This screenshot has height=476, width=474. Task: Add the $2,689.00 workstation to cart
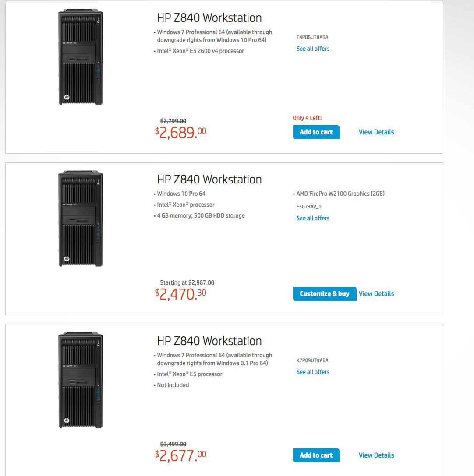pos(316,132)
